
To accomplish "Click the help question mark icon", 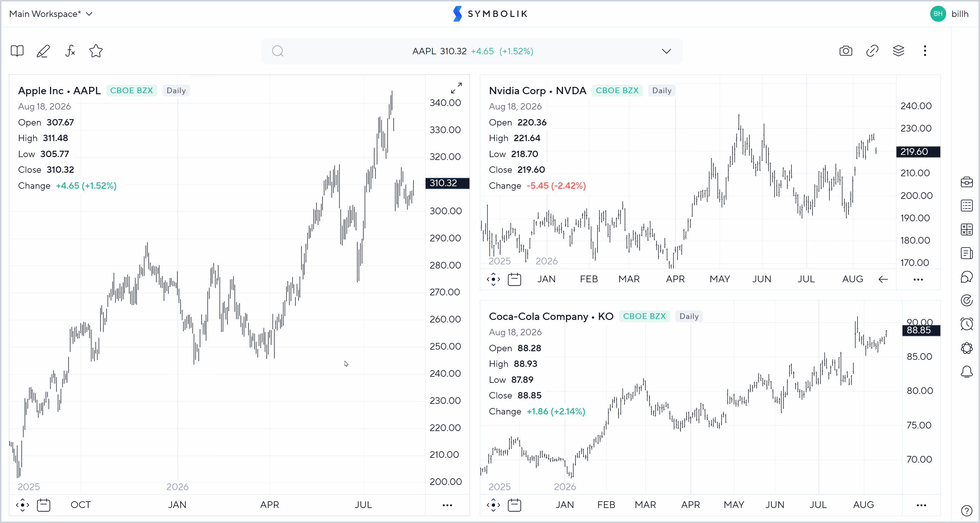I will [x=967, y=511].
